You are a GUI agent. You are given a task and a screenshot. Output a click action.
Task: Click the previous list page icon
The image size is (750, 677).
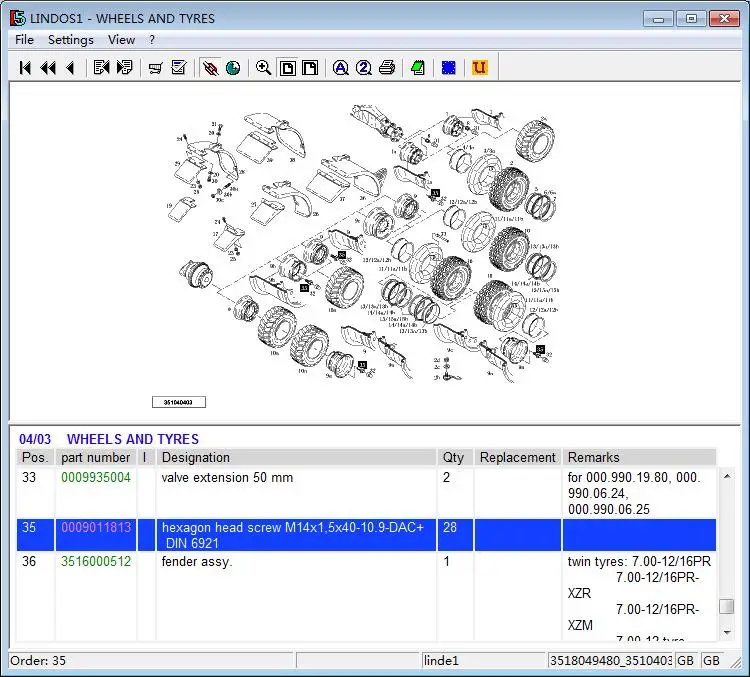(x=101, y=67)
